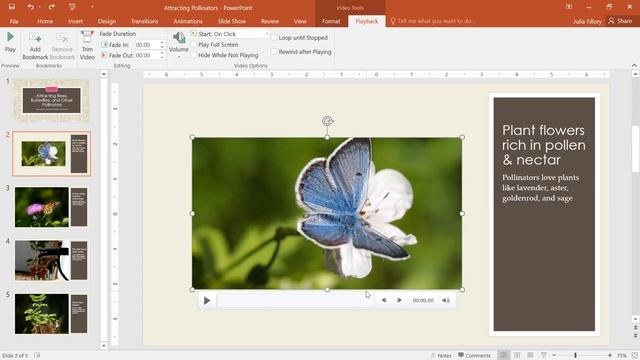Viewport: 640px width, 360px height.
Task: Click the Fade In duration field
Action: [x=147, y=44]
